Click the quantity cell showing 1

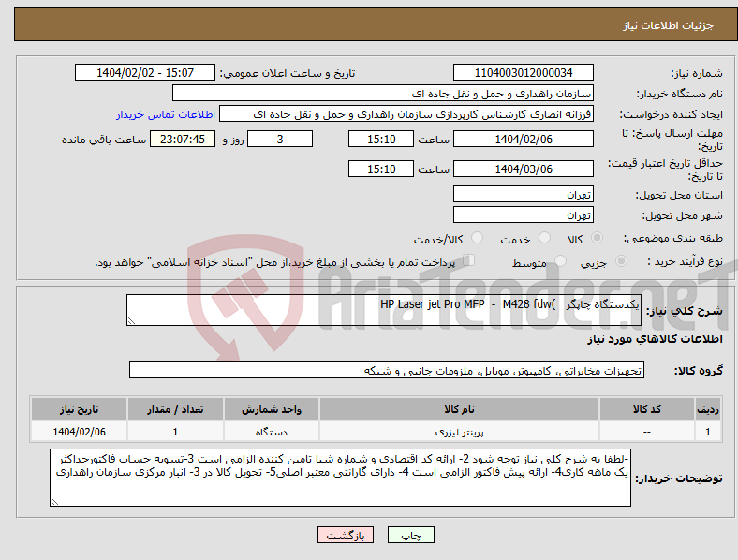pos(175,432)
